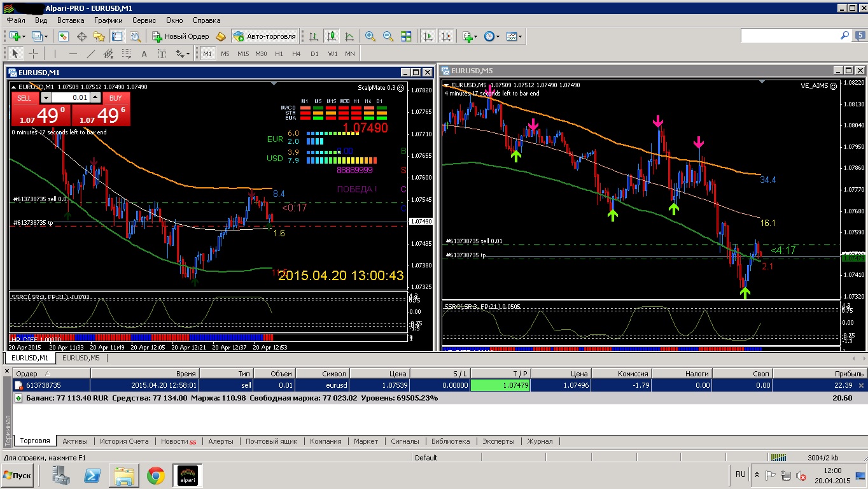The image size is (868, 489).
Task: Open the Сервис menu
Action: (x=144, y=20)
